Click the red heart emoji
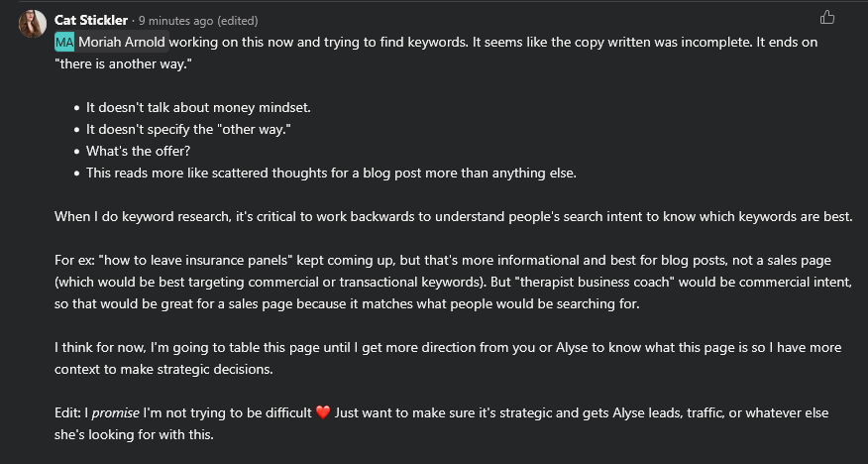868x464 pixels. pos(323,413)
